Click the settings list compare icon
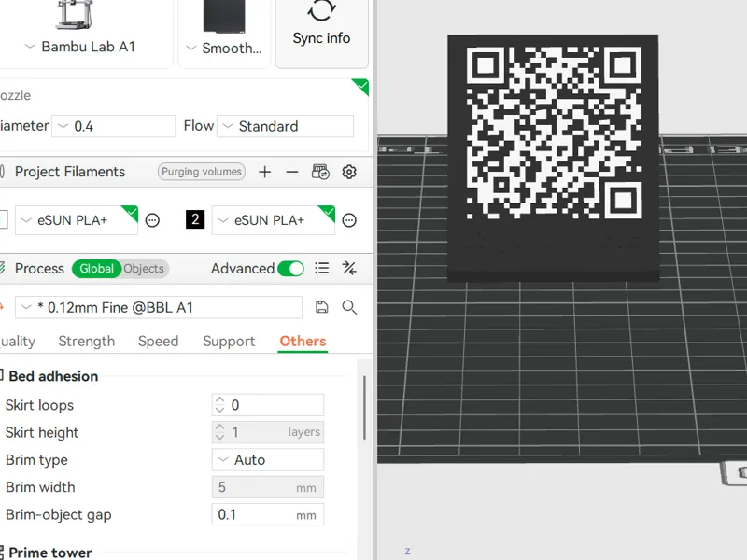The image size is (747, 560). point(322,269)
